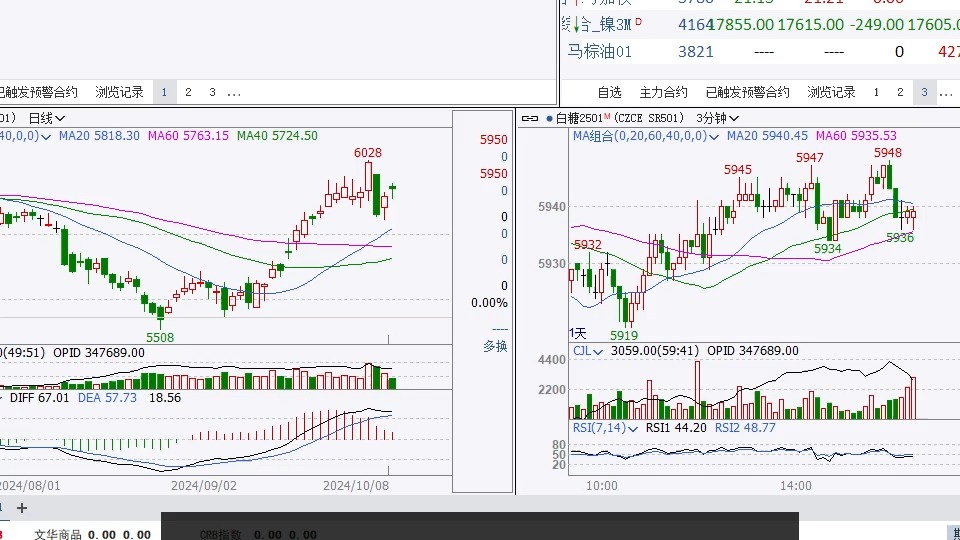The width and height of the screenshot is (960, 540).
Task: Open the right panel 浏览记录 tab
Action: click(x=831, y=92)
